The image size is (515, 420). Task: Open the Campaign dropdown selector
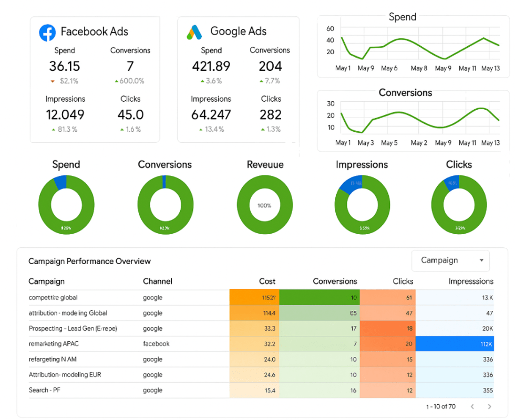(450, 260)
